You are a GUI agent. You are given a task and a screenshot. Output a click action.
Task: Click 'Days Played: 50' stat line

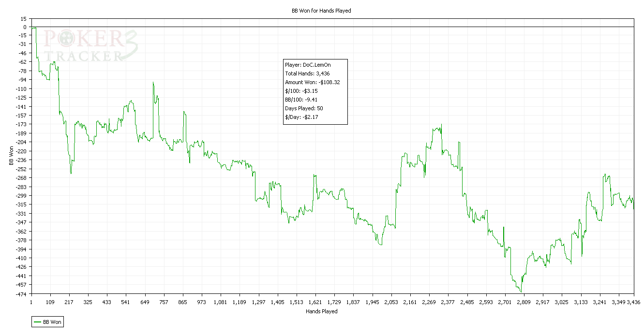304,108
